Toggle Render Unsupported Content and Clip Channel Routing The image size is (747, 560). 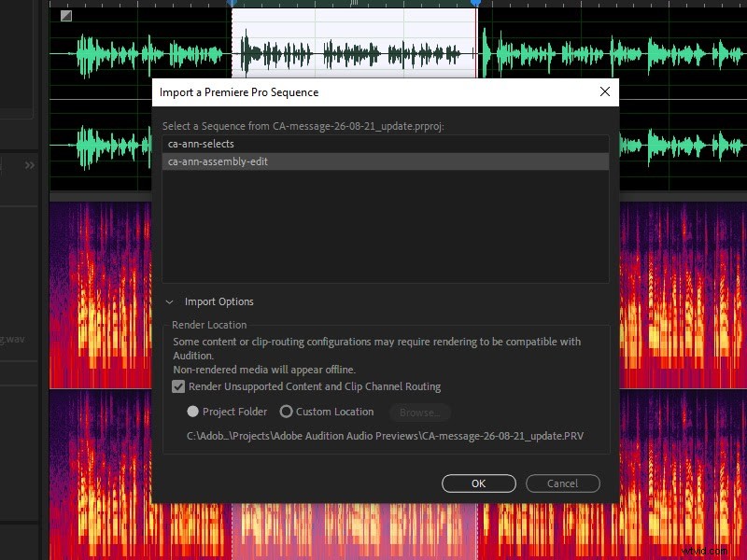pyautogui.click(x=178, y=385)
